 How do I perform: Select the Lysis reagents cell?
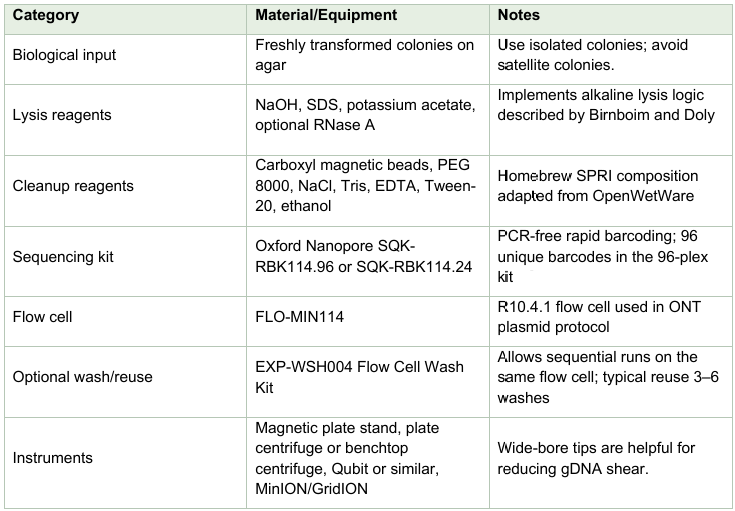pos(62,115)
